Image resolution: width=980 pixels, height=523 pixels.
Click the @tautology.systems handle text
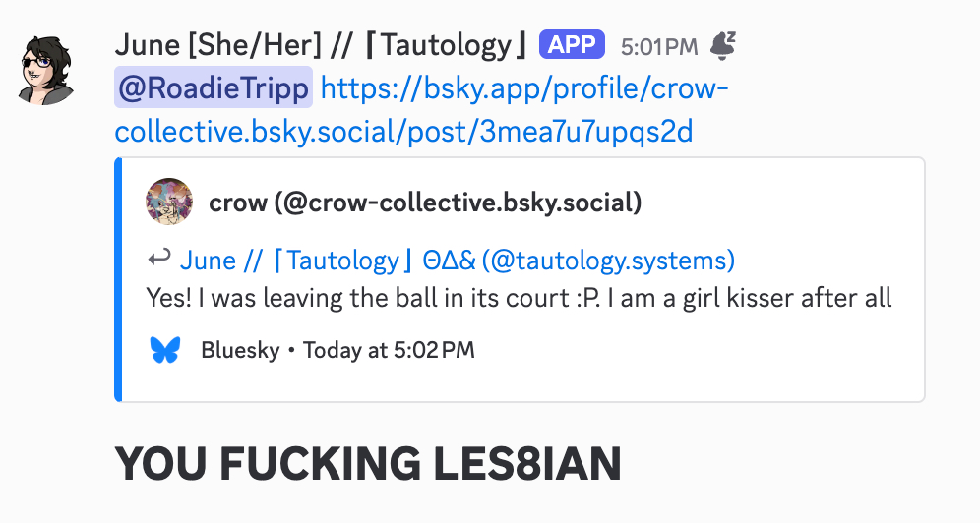pos(609,261)
